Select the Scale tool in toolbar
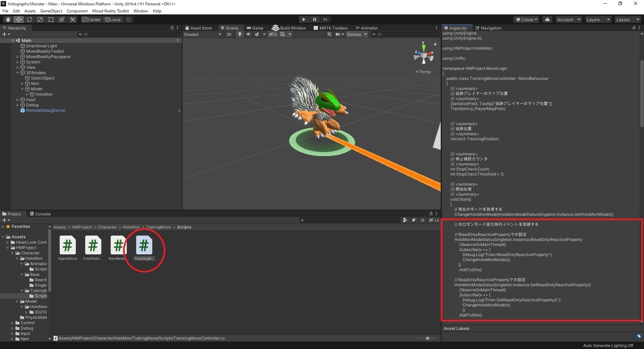 pos(40,19)
